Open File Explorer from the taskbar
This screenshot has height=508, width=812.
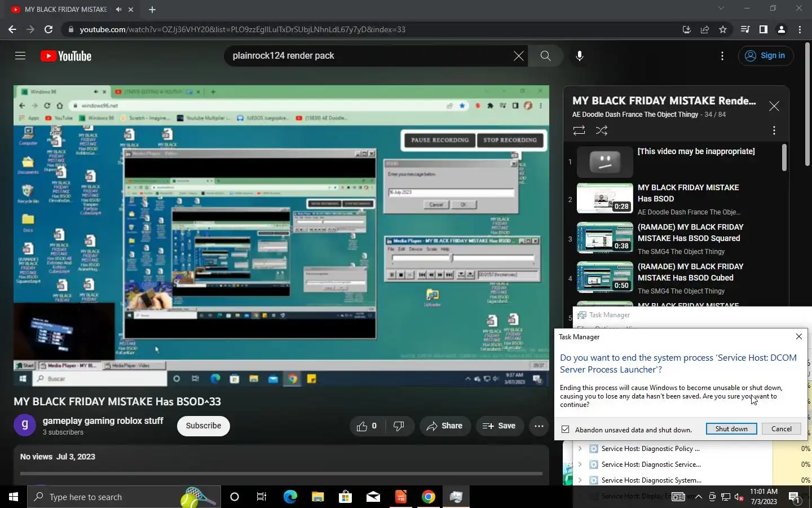pos(317,497)
